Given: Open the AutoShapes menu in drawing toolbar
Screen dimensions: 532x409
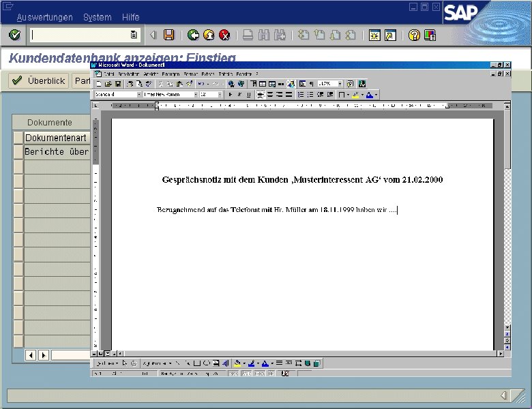Looking at the screenshot, I should (156, 363).
